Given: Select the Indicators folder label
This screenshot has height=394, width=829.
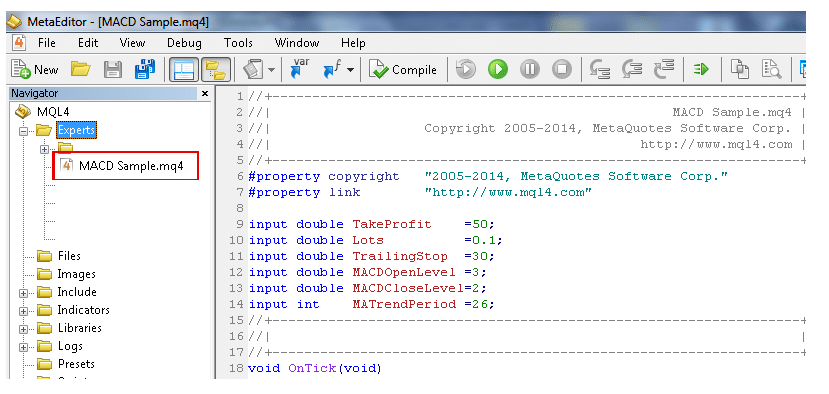Looking at the screenshot, I should [x=84, y=310].
